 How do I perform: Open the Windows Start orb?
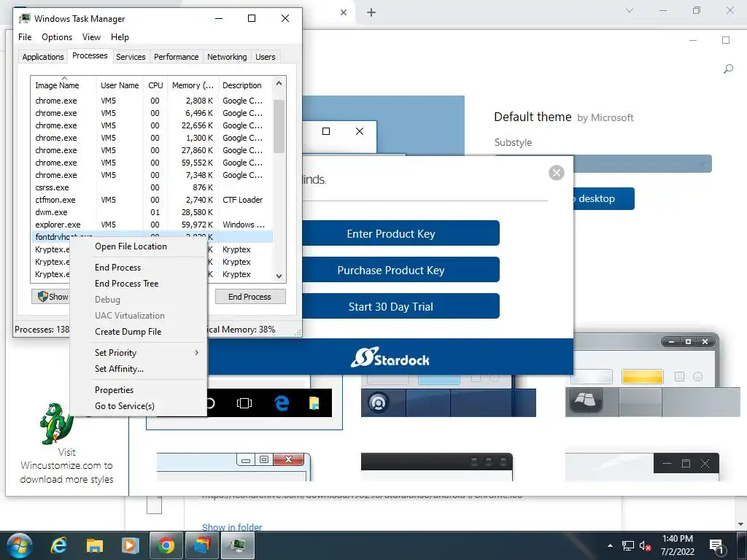(x=19, y=545)
